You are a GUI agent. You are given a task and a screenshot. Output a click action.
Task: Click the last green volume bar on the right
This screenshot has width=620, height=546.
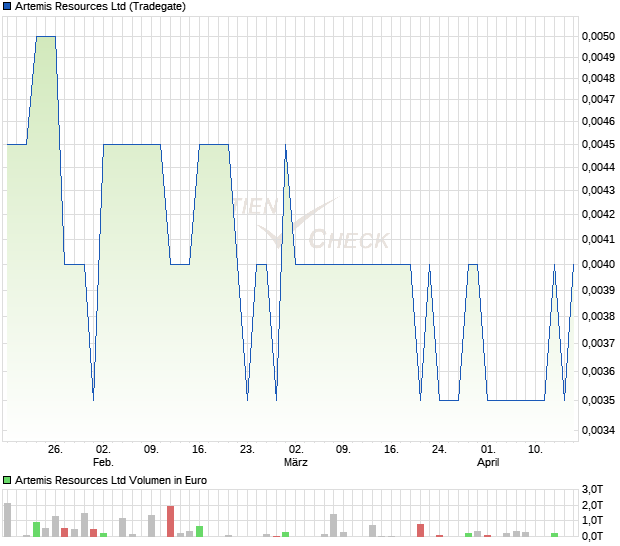(555, 535)
